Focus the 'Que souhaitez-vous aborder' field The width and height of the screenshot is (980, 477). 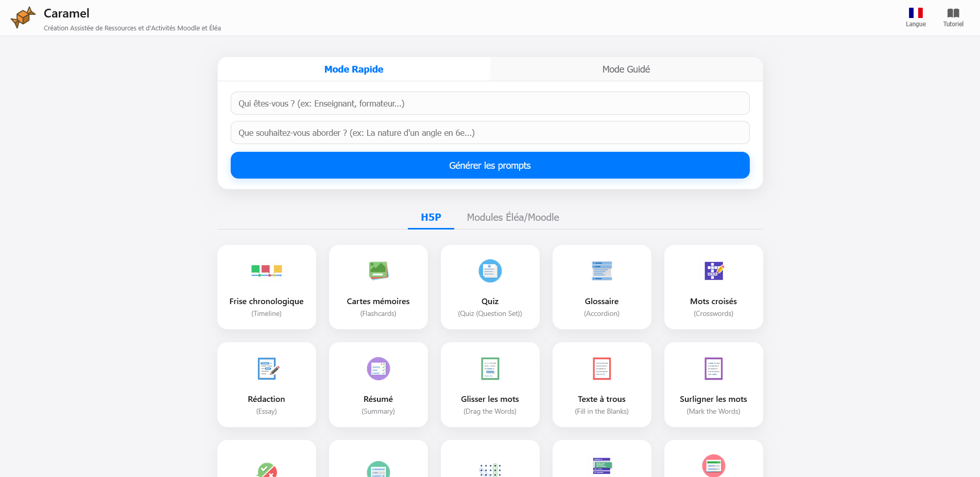(x=490, y=133)
